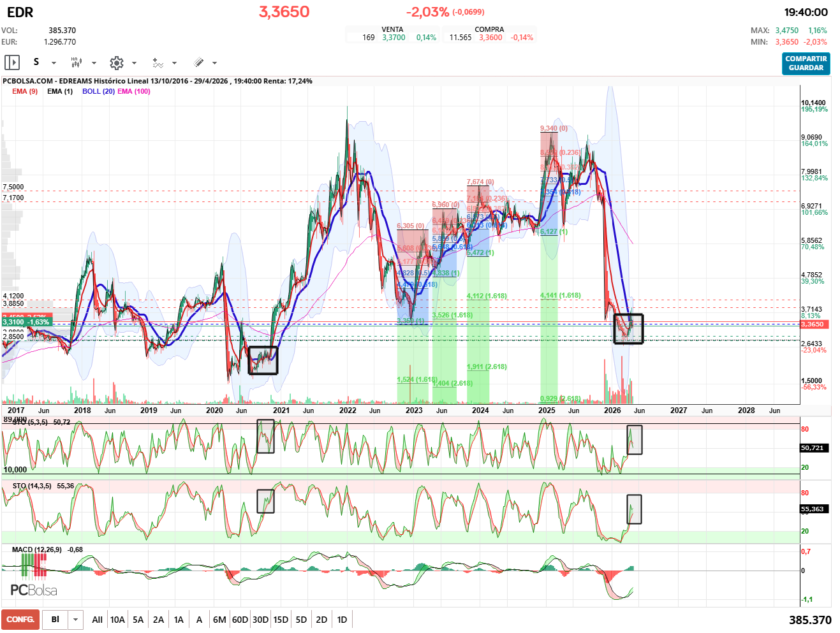Click the HA candlestick chart type icon
This screenshot has height=633, width=840.
76,62
